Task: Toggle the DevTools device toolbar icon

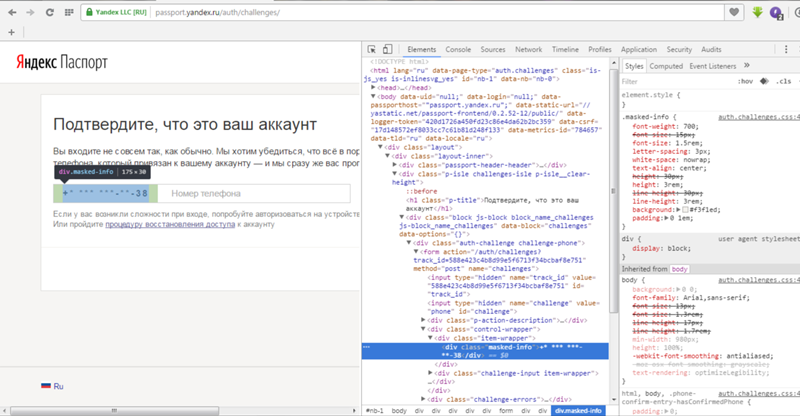Action: pyautogui.click(x=388, y=49)
